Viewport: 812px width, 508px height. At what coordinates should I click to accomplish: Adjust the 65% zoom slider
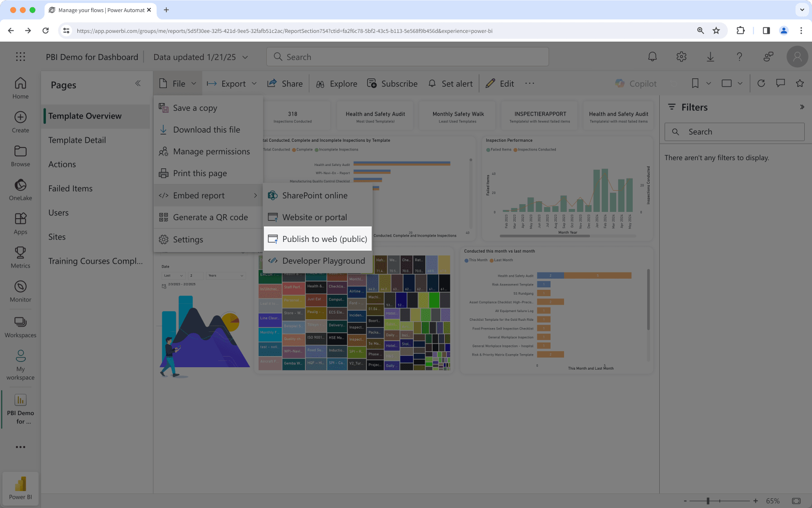(707, 501)
